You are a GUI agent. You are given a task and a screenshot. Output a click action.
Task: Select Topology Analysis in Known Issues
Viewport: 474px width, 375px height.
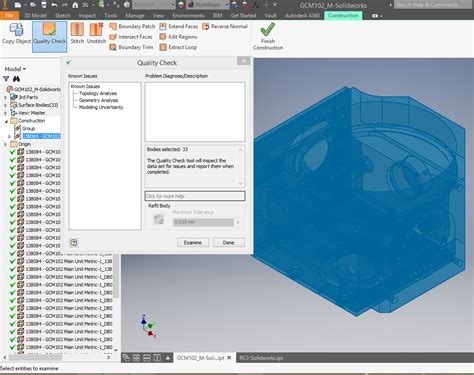tap(98, 93)
